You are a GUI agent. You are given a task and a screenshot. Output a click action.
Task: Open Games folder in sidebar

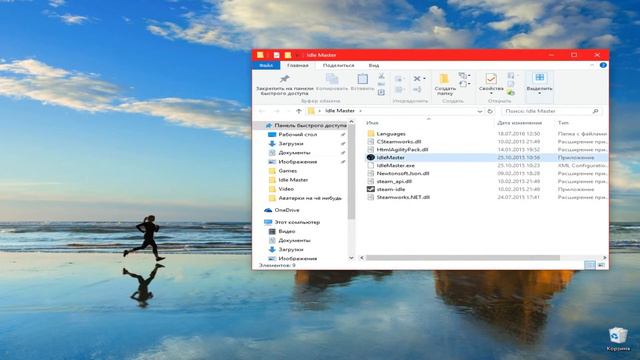click(287, 171)
